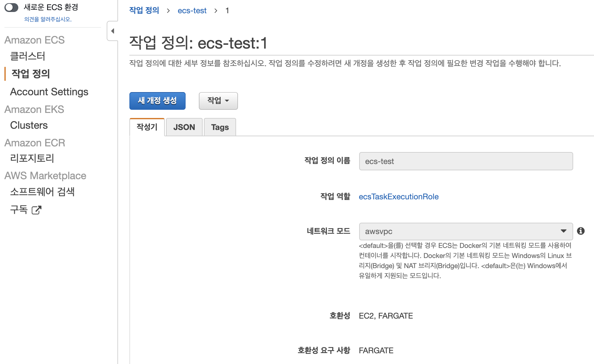The image size is (594, 364).
Task: Click the info icon beside 네트워크 모드
Action: tap(581, 231)
